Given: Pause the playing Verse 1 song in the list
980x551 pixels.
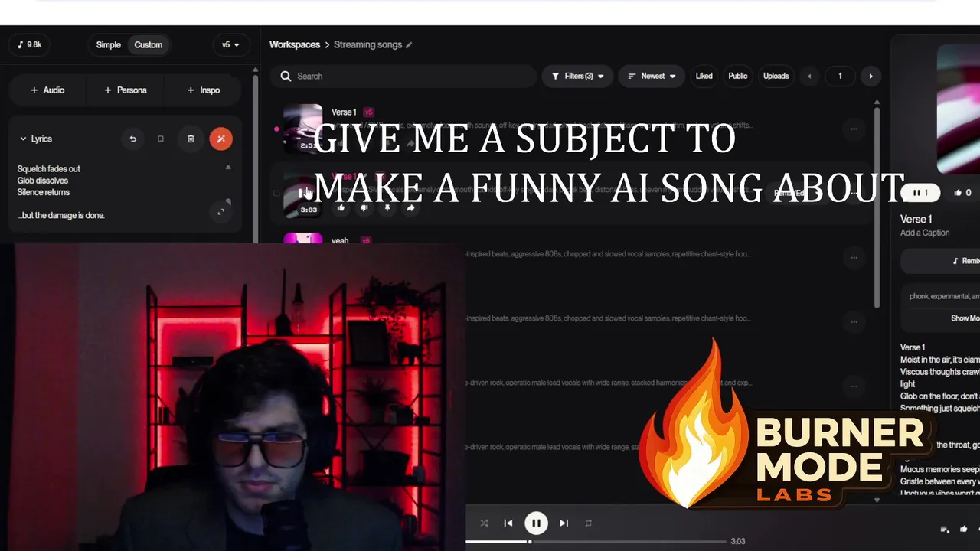Looking at the screenshot, I should click(x=302, y=193).
